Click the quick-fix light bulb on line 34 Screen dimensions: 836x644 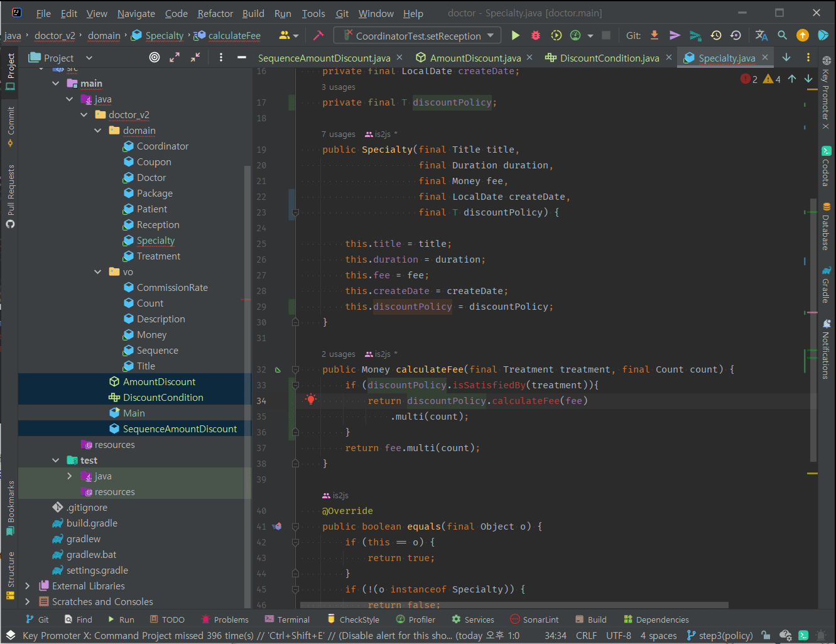(x=310, y=400)
